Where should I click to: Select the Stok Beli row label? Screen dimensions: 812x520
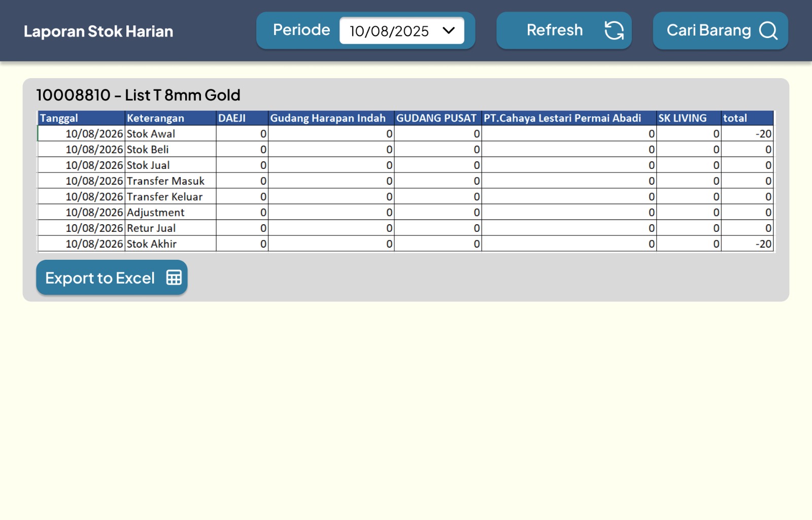tap(148, 150)
